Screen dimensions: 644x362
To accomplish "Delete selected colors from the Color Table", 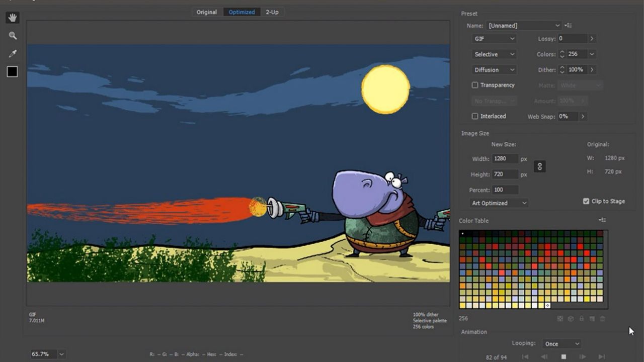I will coord(602,318).
